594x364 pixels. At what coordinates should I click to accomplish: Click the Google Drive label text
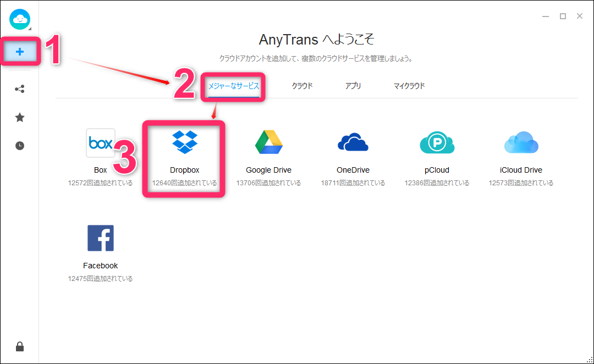pos(268,170)
